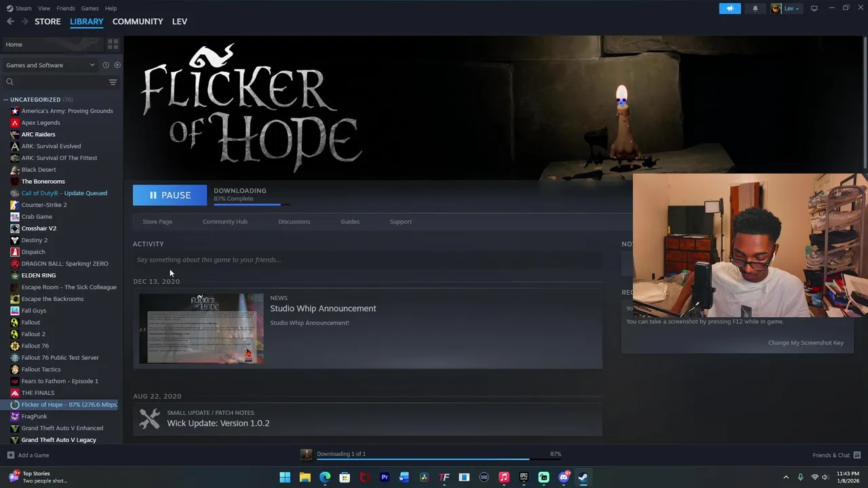Click the back navigation arrow
This screenshot has height=488, width=868.
click(10, 22)
